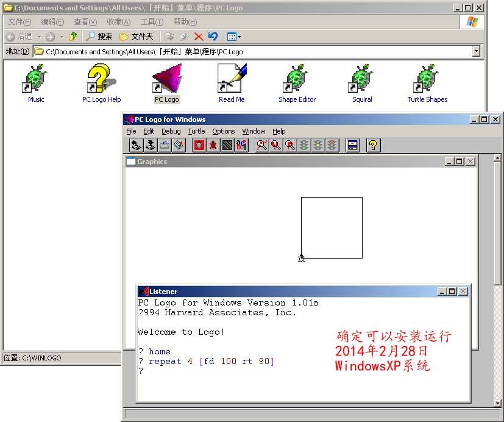Click the green traffic light icon
Image resolution: width=504 pixels, height=422 pixels.
[x=303, y=145]
